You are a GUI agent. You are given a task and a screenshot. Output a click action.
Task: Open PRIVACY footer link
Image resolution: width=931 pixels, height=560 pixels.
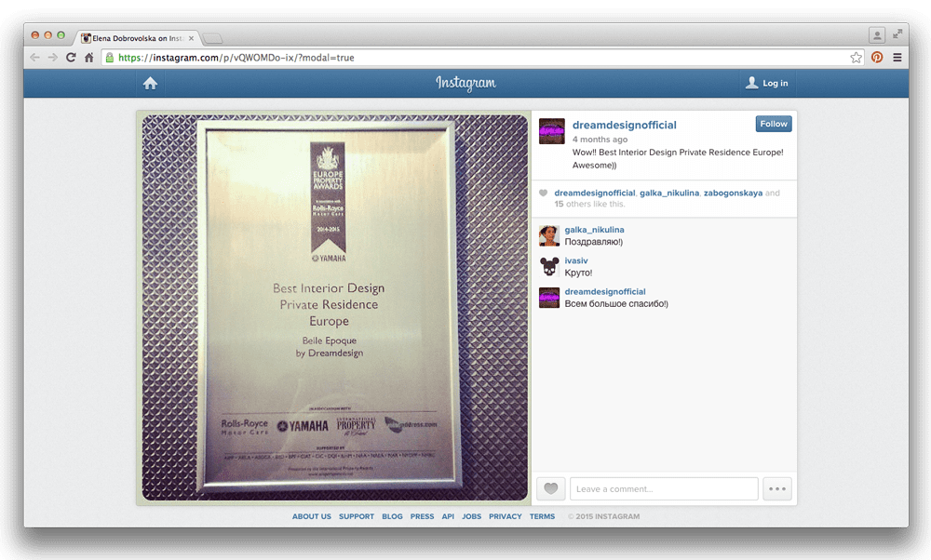[506, 516]
